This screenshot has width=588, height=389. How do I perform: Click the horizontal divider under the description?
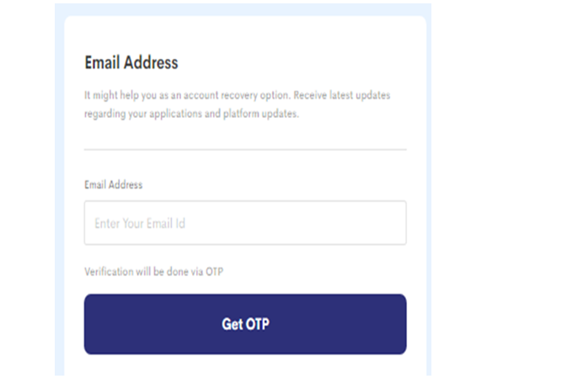pyautogui.click(x=245, y=150)
